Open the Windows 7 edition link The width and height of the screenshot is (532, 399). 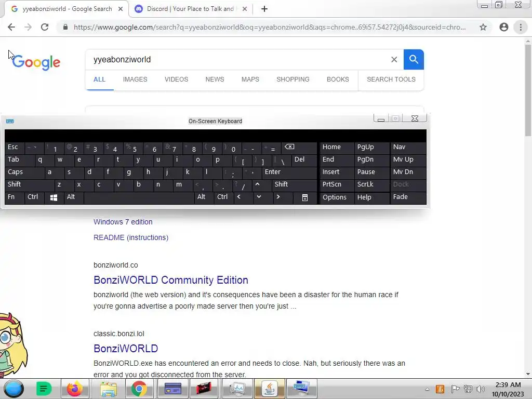[x=123, y=222]
